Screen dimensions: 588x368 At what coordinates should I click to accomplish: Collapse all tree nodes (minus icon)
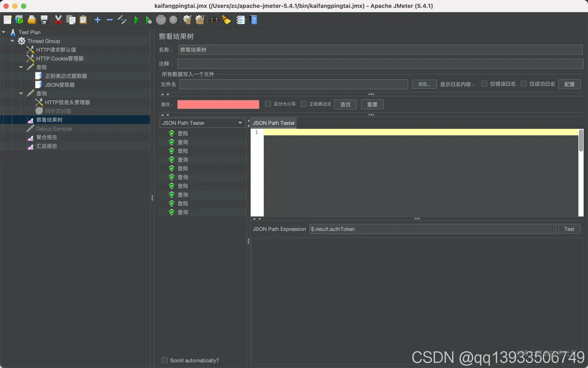pyautogui.click(x=110, y=20)
